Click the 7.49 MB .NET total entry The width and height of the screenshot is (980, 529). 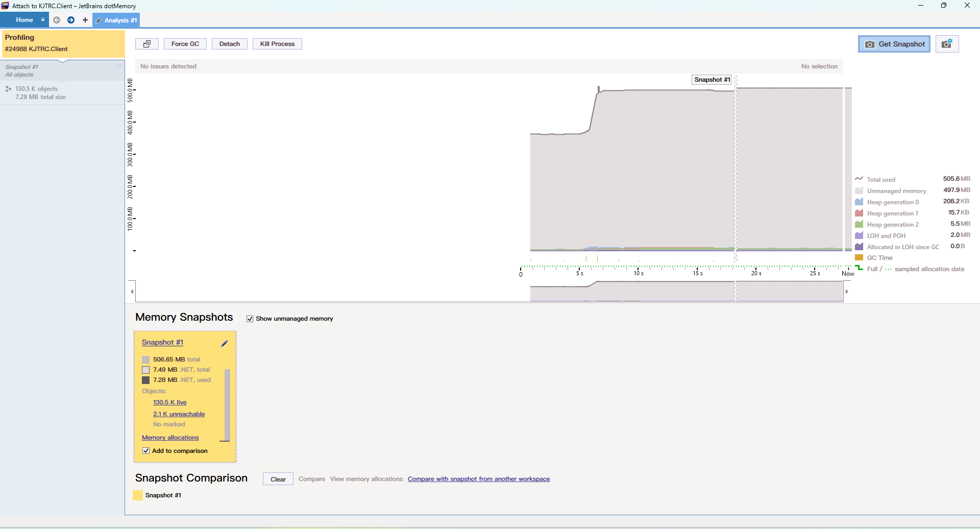click(x=176, y=370)
